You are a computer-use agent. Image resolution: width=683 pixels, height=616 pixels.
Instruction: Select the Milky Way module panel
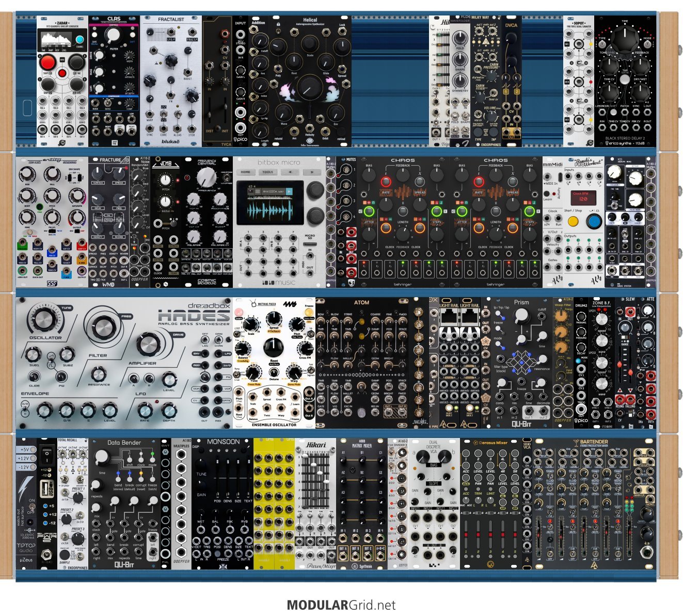(x=485, y=81)
